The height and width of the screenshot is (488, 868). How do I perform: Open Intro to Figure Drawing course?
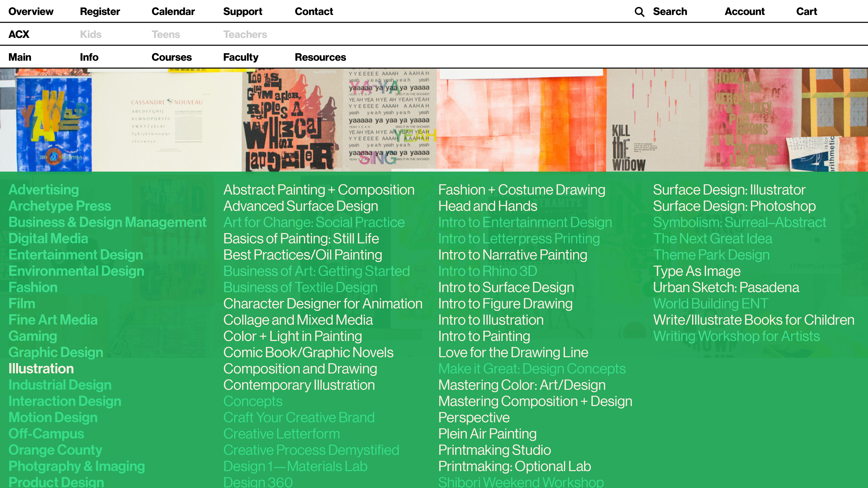(505, 304)
